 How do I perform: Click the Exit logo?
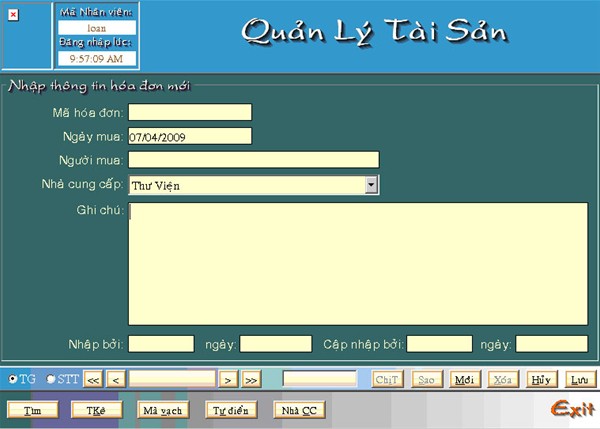click(x=571, y=408)
